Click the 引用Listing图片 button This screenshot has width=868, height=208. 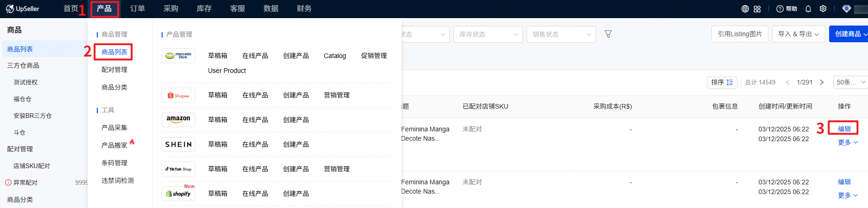739,34
